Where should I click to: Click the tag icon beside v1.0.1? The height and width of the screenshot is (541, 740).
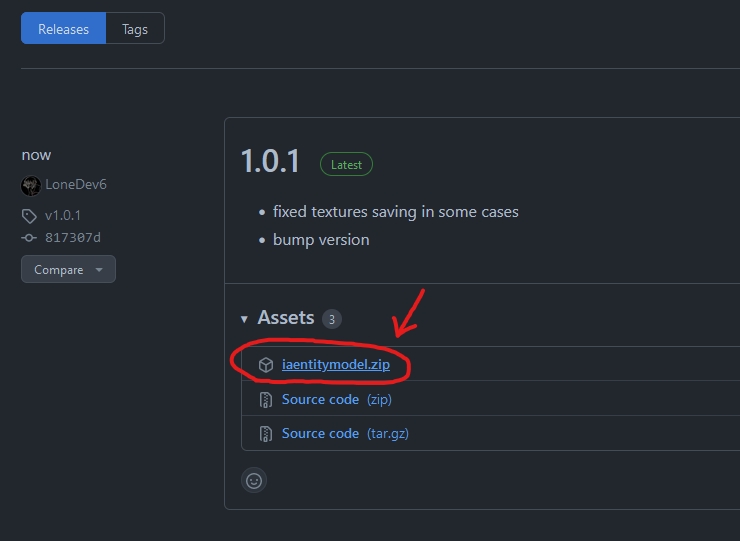30,216
